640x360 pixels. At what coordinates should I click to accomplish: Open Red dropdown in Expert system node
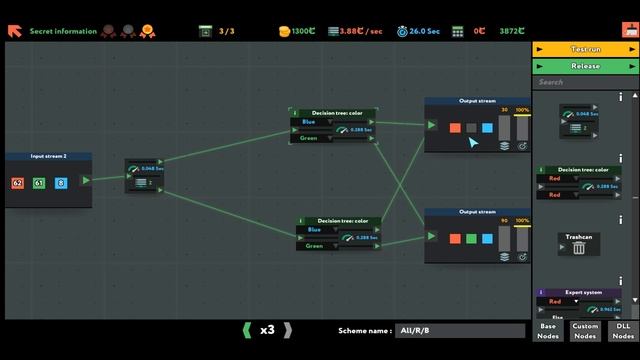[558, 301]
